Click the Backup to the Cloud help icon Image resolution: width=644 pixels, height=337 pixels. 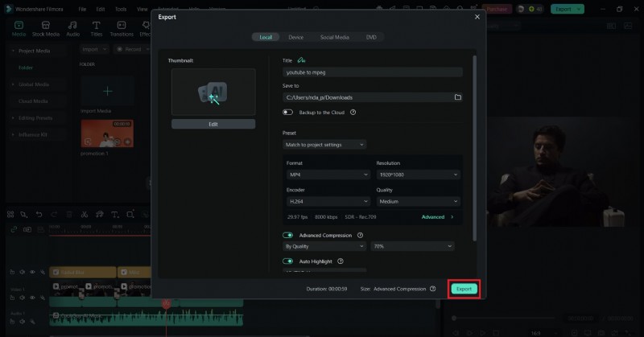point(353,113)
